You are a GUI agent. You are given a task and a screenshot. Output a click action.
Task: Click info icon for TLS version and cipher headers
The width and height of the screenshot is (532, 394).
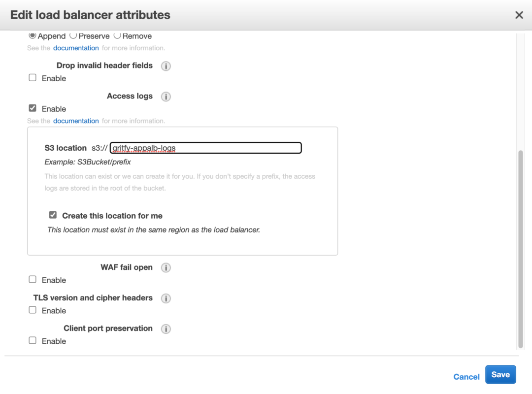point(166,298)
